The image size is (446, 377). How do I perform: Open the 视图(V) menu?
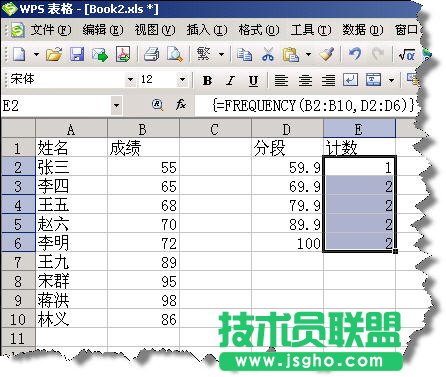coord(155,30)
